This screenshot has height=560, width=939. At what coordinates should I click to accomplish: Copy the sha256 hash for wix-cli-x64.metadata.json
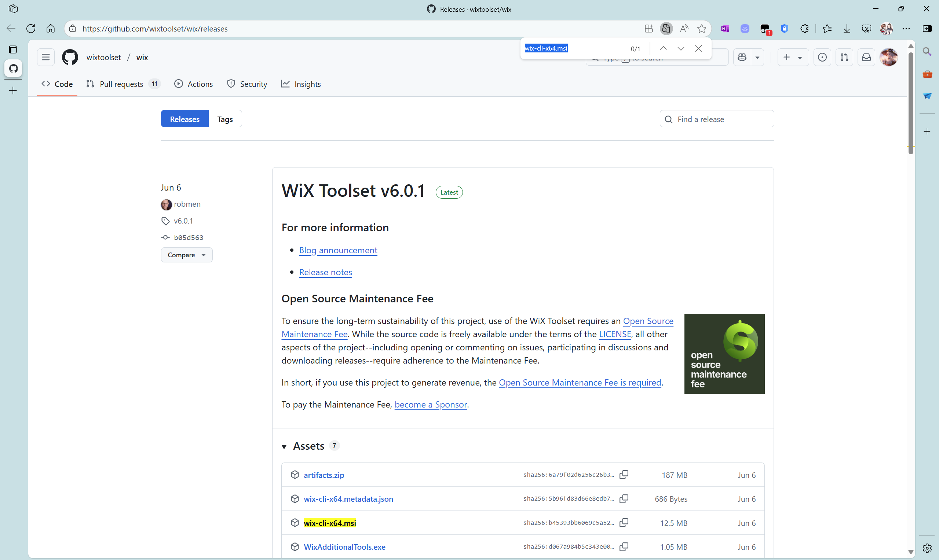click(x=624, y=499)
